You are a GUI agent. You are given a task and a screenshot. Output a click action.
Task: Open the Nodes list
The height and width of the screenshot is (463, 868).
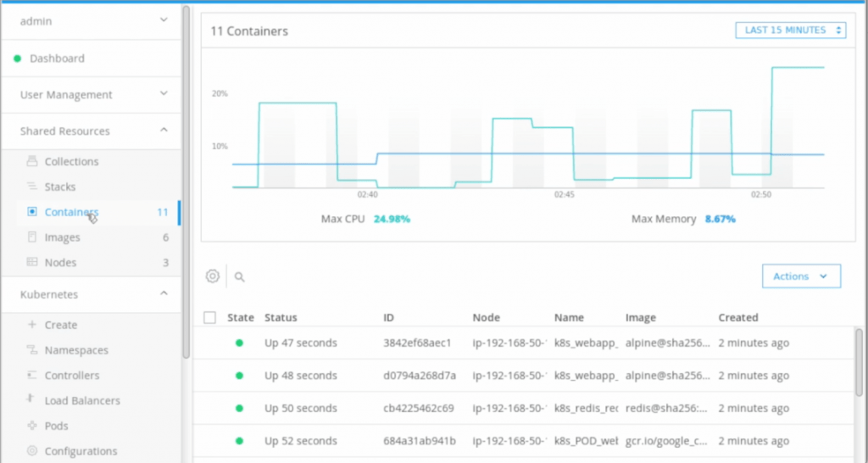[x=60, y=263]
